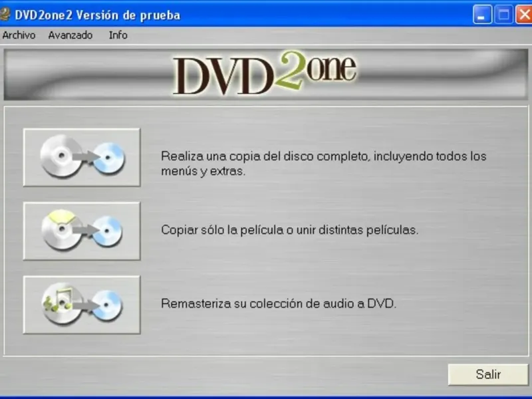Choose the movie-only copy disc button

pos(82,231)
